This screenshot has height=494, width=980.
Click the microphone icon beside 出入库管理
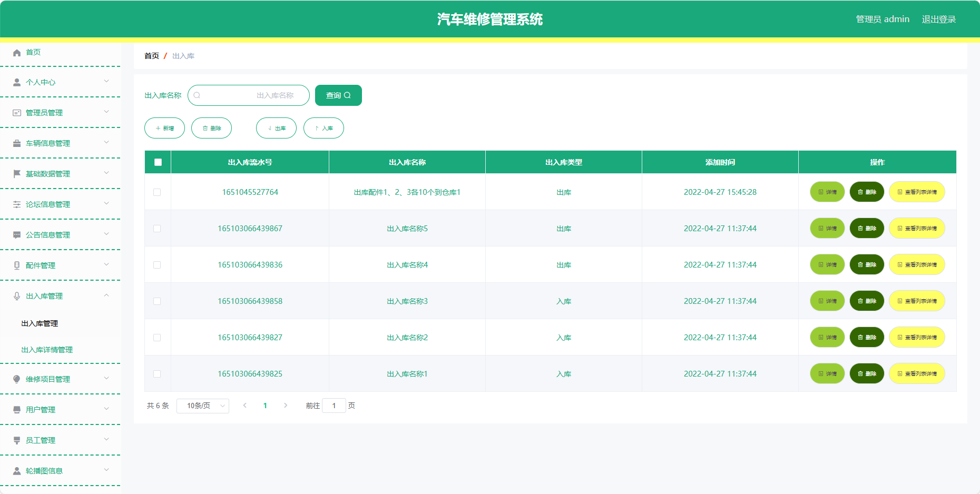[x=17, y=296]
